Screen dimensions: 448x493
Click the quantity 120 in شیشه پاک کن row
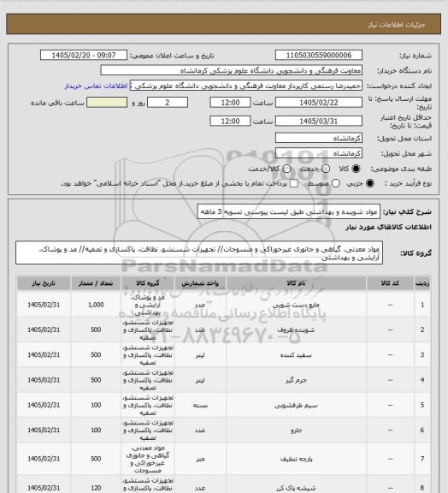[x=96, y=488]
